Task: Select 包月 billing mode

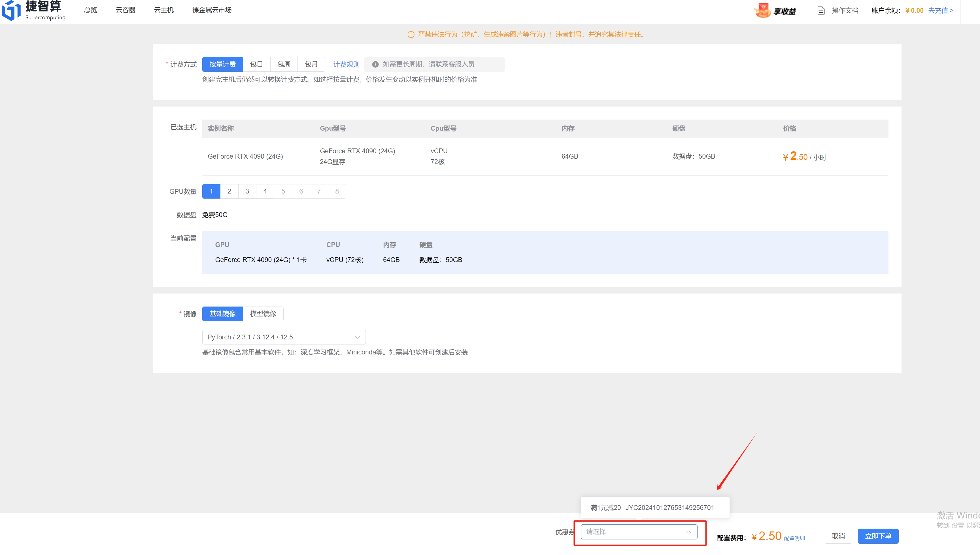Action: click(311, 64)
